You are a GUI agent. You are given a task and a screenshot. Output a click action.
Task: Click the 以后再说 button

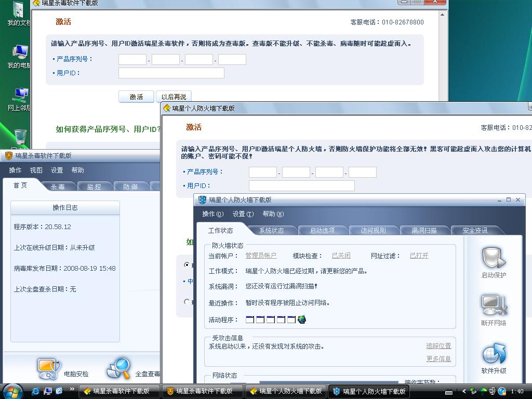174,97
